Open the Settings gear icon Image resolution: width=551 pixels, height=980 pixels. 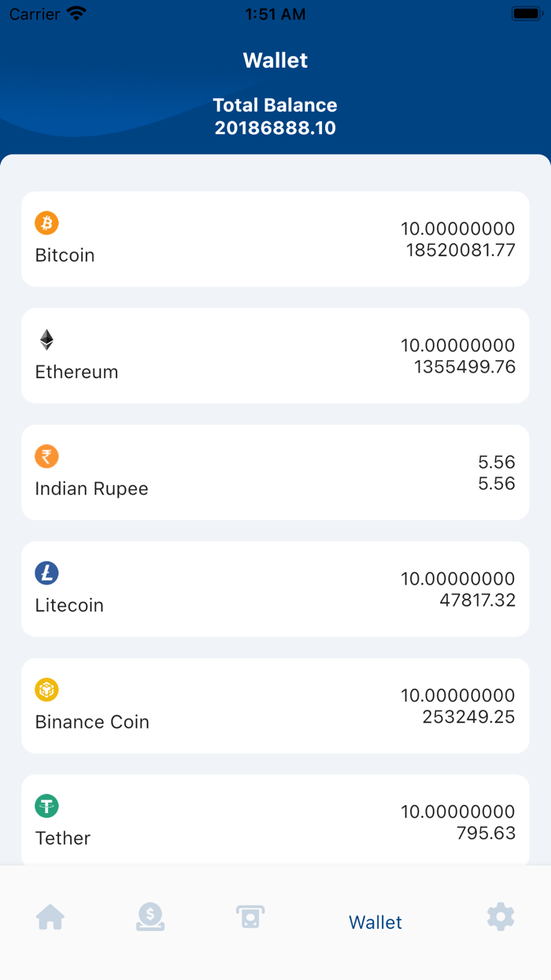(500, 916)
